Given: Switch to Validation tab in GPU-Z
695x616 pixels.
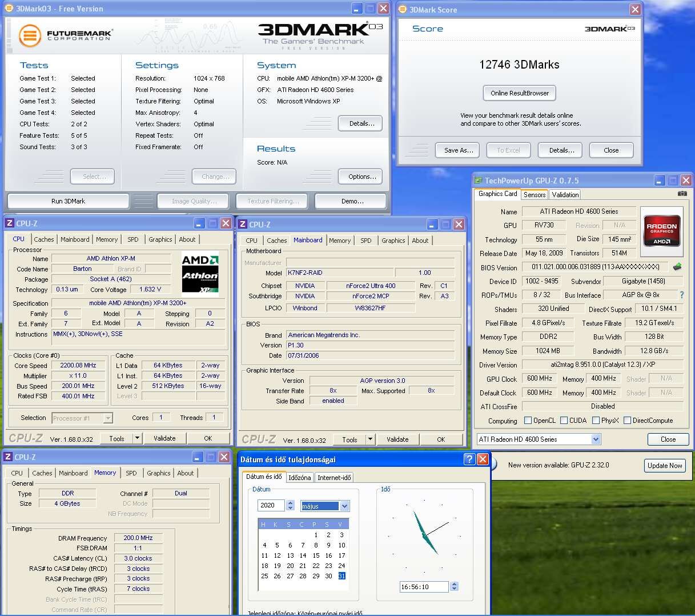Looking at the screenshot, I should coord(565,195).
